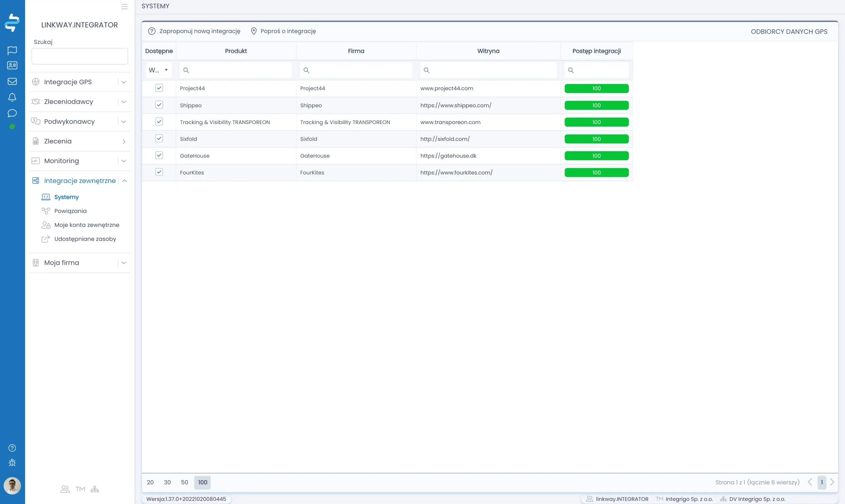Sort by Postęp integracji column header
This screenshot has height=504, width=845.
(597, 51)
